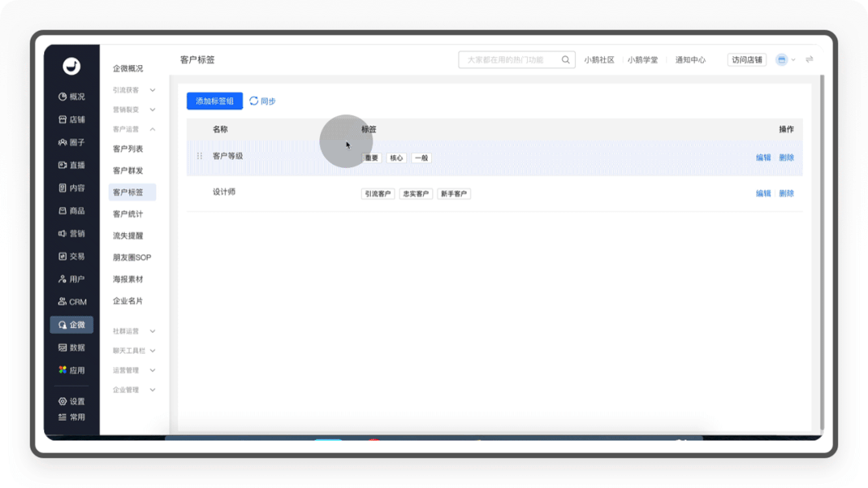This screenshot has width=868, height=488.
Task: Click the 设计师 group name
Action: tap(224, 192)
